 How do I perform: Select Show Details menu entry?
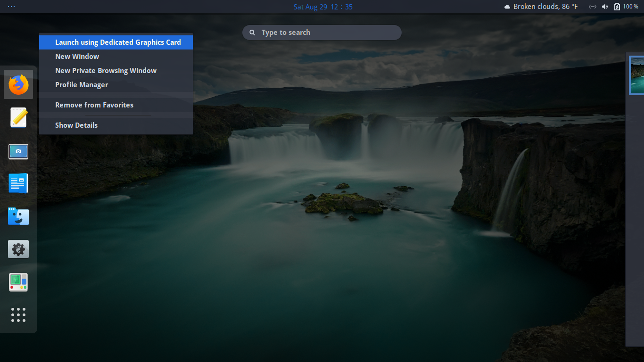[116, 125]
